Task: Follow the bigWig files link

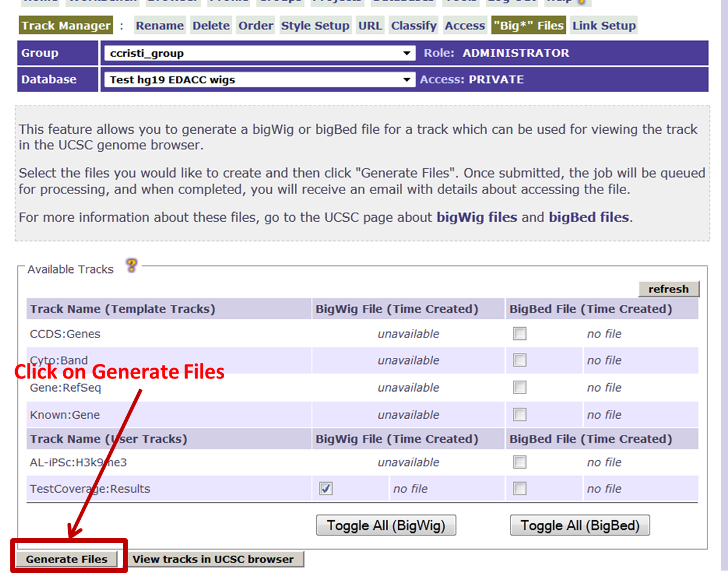Action: [x=477, y=218]
